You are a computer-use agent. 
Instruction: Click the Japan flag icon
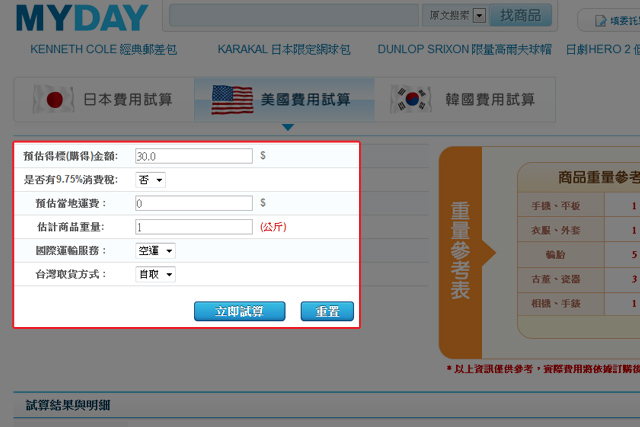click(54, 99)
